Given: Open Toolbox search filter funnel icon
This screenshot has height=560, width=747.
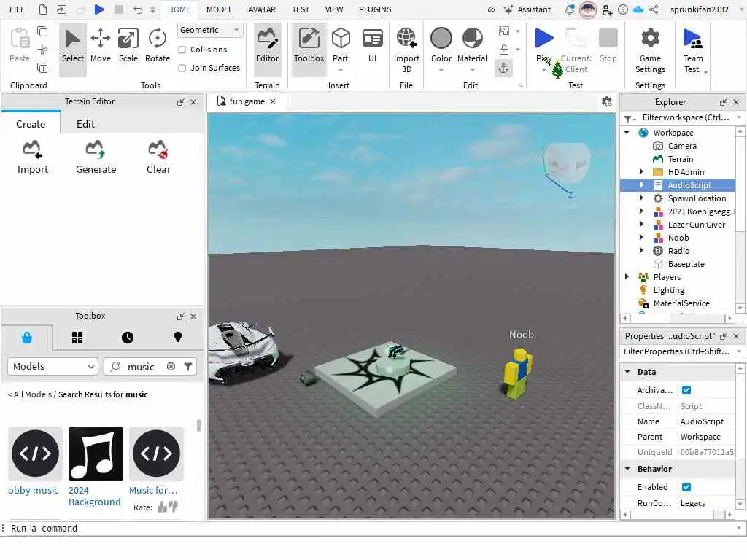Looking at the screenshot, I should click(188, 366).
